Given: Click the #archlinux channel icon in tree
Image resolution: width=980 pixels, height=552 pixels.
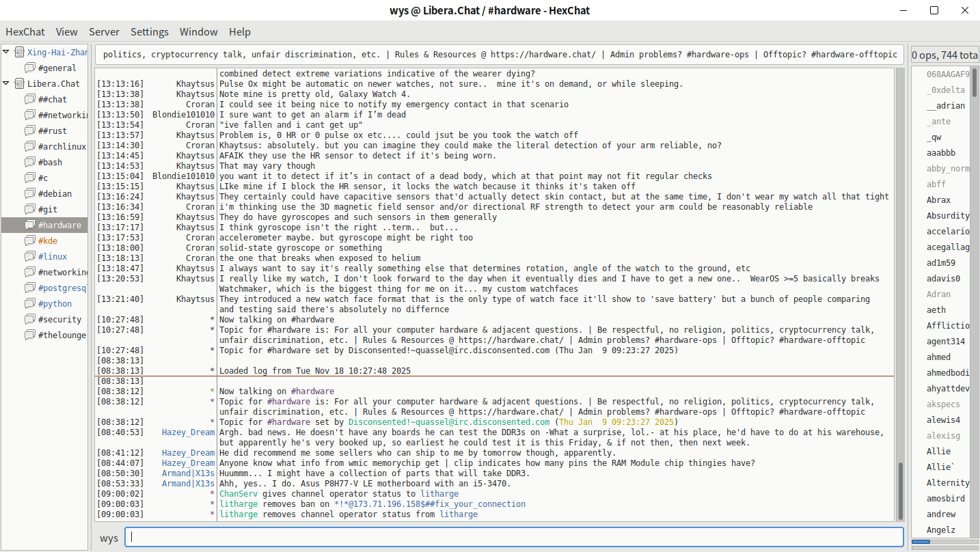Looking at the screenshot, I should pos(29,147).
